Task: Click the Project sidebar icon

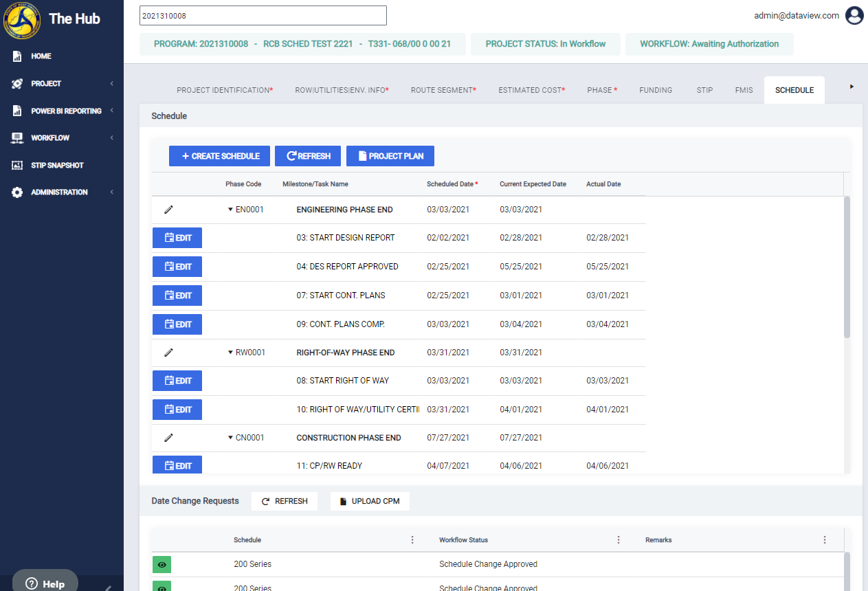Action: click(x=17, y=84)
